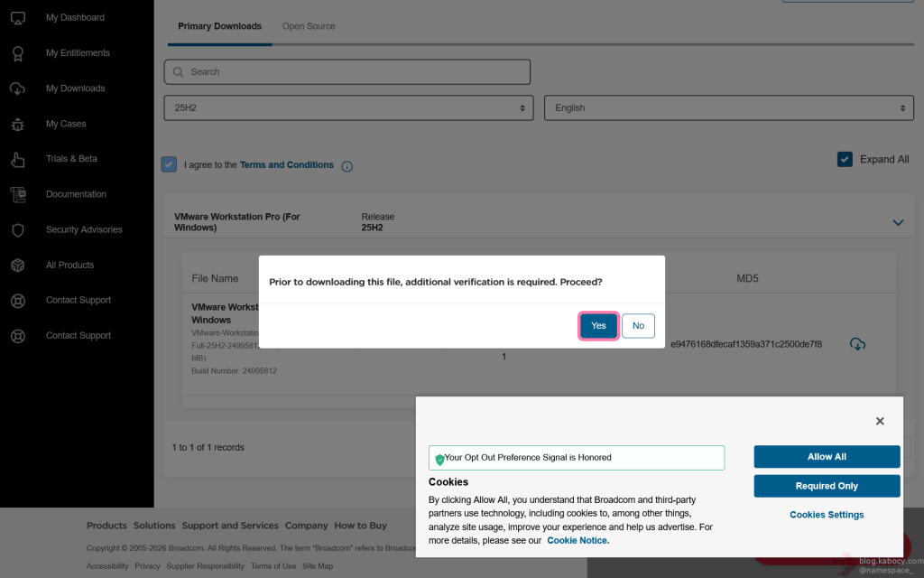Close the cookies banner with X
924x578 pixels.
[880, 421]
